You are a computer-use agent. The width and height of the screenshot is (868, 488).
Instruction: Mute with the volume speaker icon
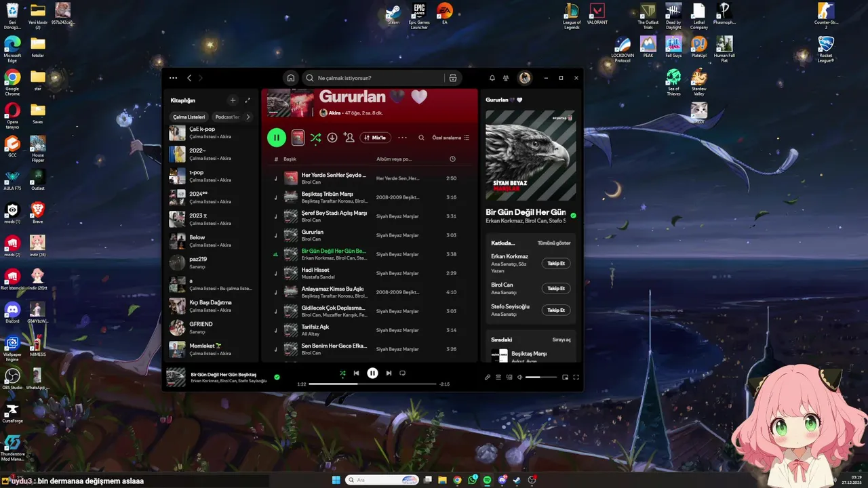point(520,377)
